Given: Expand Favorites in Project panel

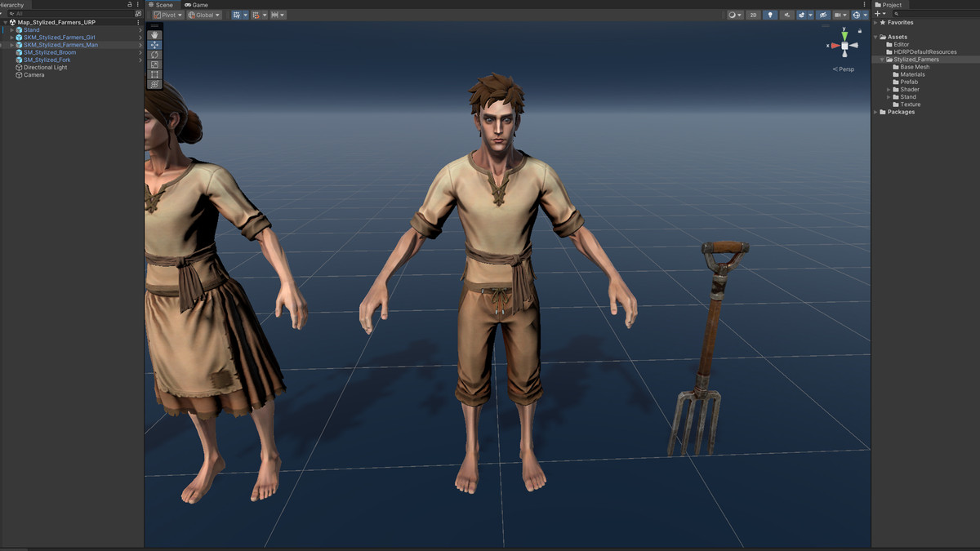Looking at the screenshot, I should [875, 23].
